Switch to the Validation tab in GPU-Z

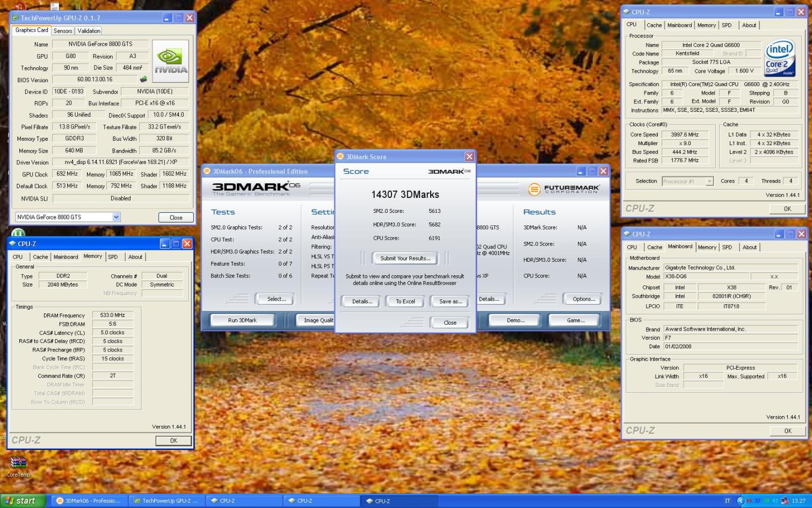pyautogui.click(x=89, y=31)
